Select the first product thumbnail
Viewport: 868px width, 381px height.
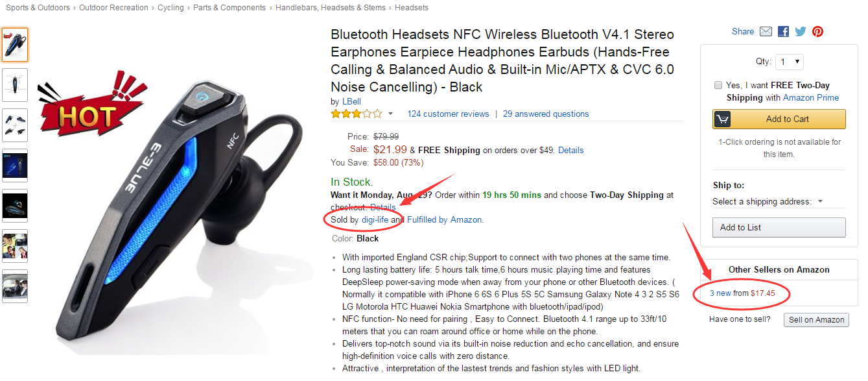tap(15, 45)
